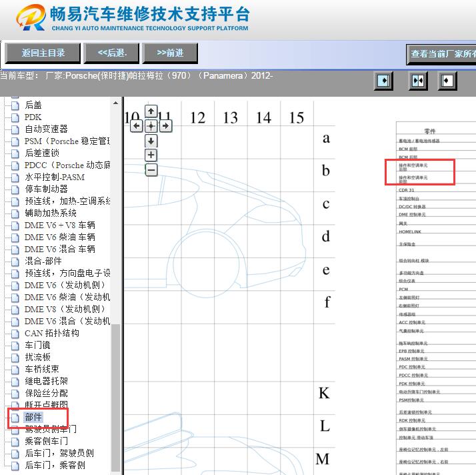Open the 后盖 tree entry

point(33,105)
